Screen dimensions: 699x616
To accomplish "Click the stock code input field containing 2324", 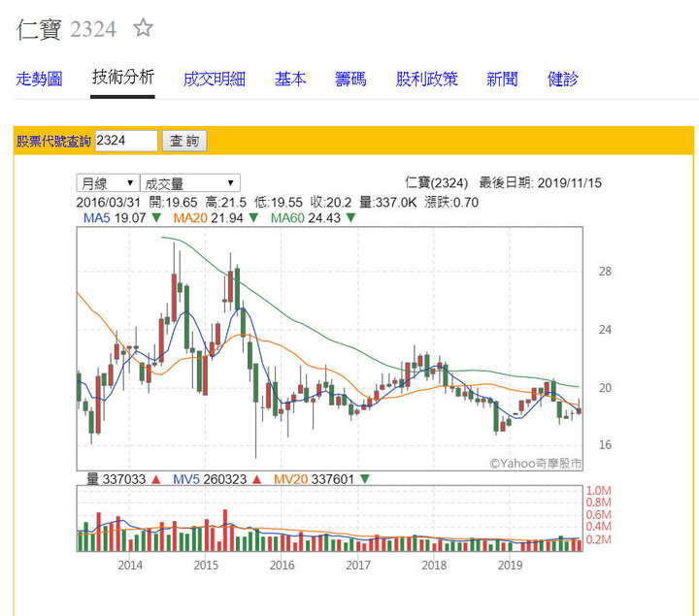I will pos(126,141).
